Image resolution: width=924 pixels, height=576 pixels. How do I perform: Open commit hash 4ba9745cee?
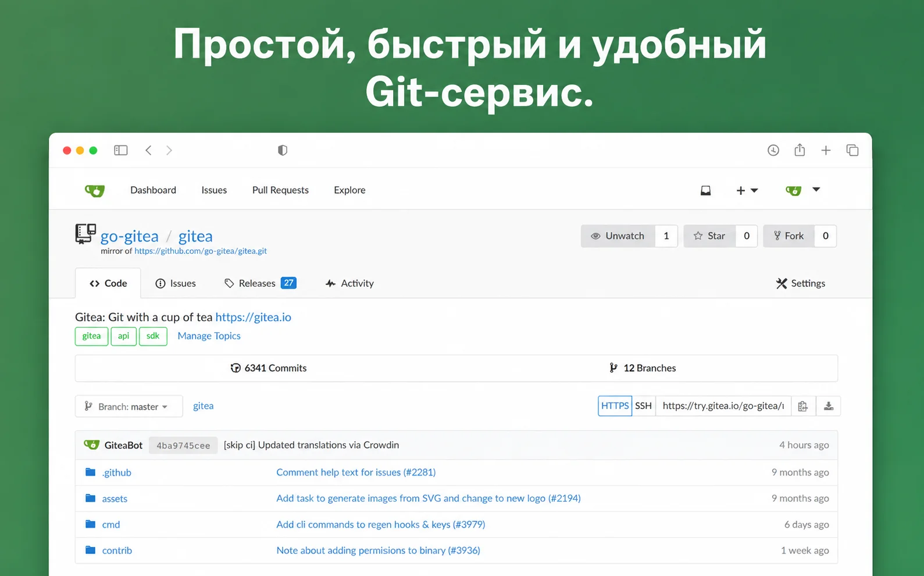[183, 445]
